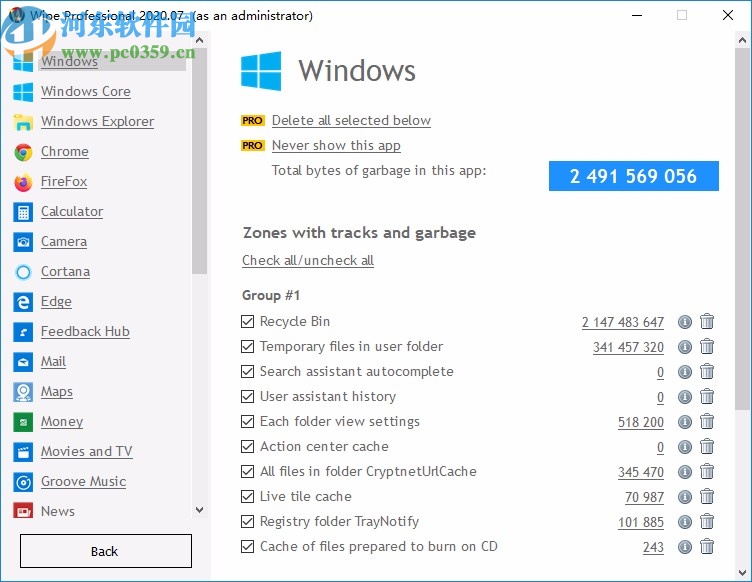Viewport: 752px width, 582px height.
Task: Click size value 70 987
Action: coord(644,497)
